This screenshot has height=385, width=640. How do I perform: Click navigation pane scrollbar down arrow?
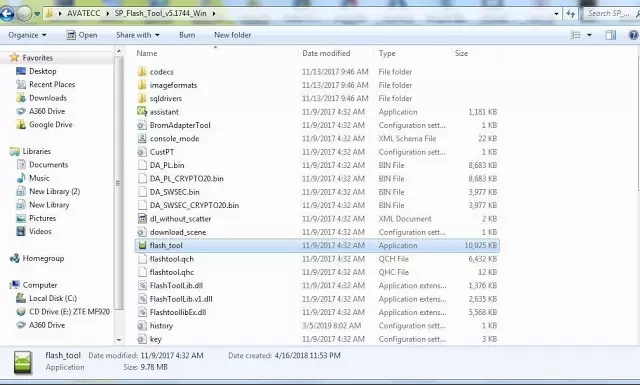tap(119, 340)
